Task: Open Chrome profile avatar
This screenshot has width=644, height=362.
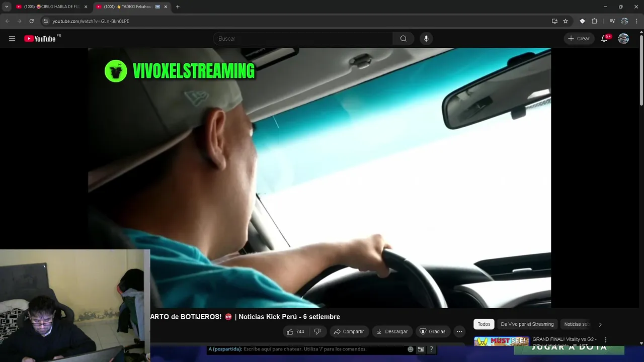Action: pyautogui.click(x=624, y=21)
